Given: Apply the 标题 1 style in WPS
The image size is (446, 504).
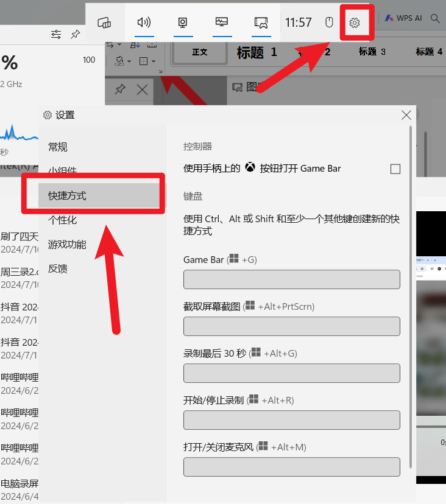Looking at the screenshot, I should (257, 52).
